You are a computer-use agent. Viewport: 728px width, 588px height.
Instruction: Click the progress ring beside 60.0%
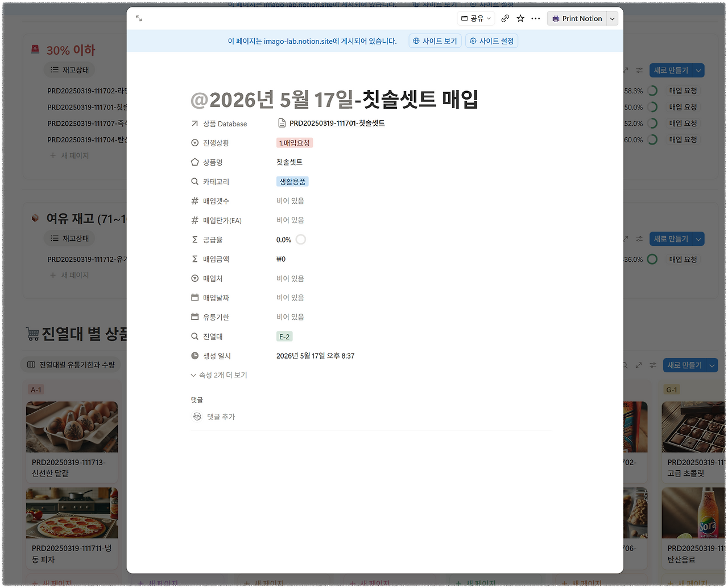(x=652, y=139)
